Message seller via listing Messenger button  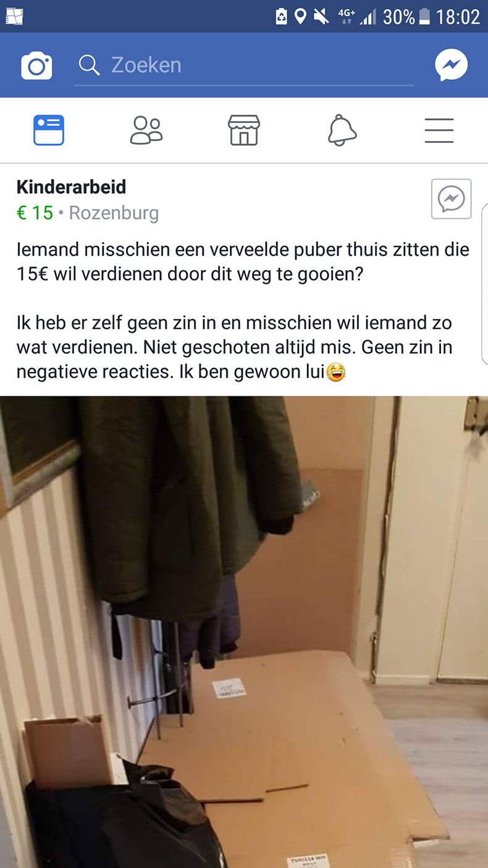tap(451, 199)
